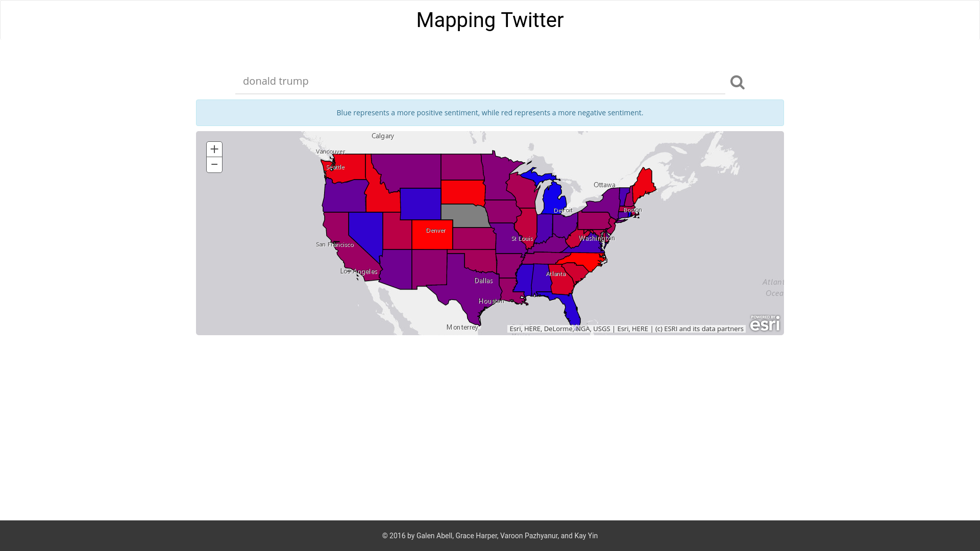Click the Mapping Twitter page title

[489, 20]
